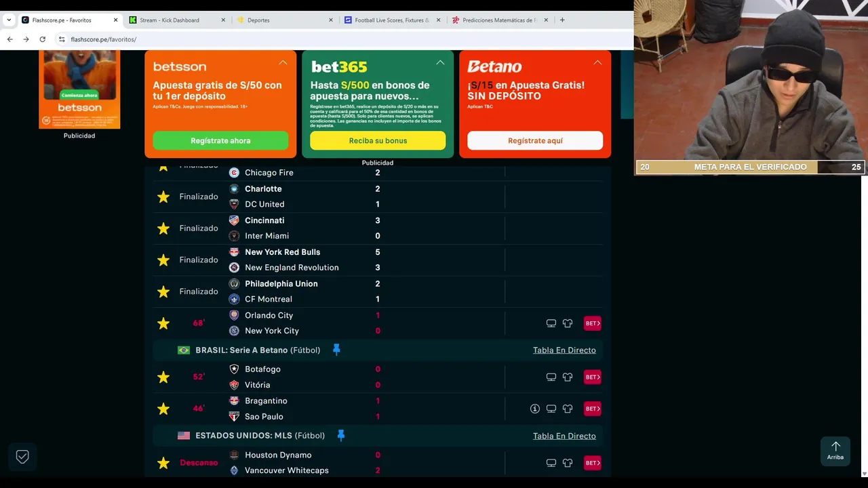The width and height of the screenshot is (868, 488).
Task: Click the BET button in the Bragantino row
Action: click(x=593, y=409)
